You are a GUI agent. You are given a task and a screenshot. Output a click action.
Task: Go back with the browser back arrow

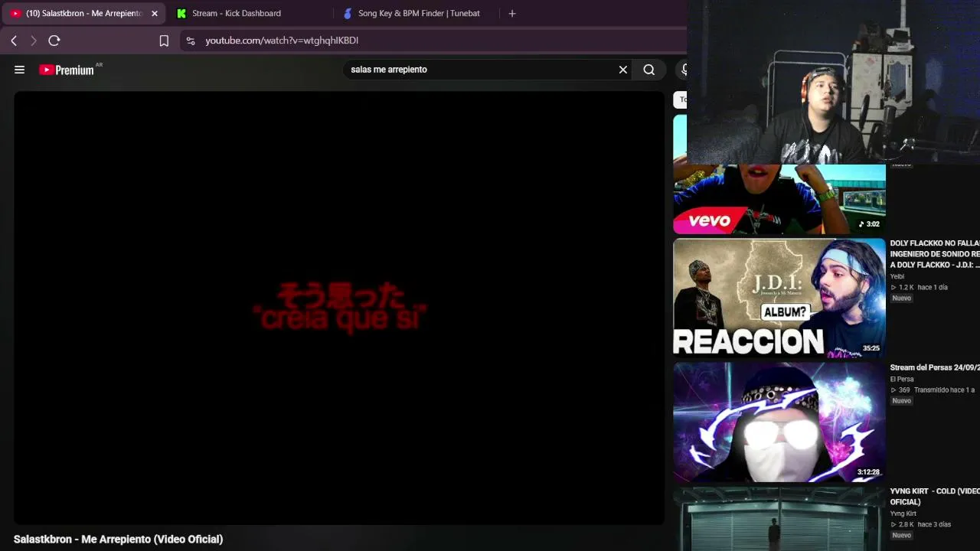point(14,41)
